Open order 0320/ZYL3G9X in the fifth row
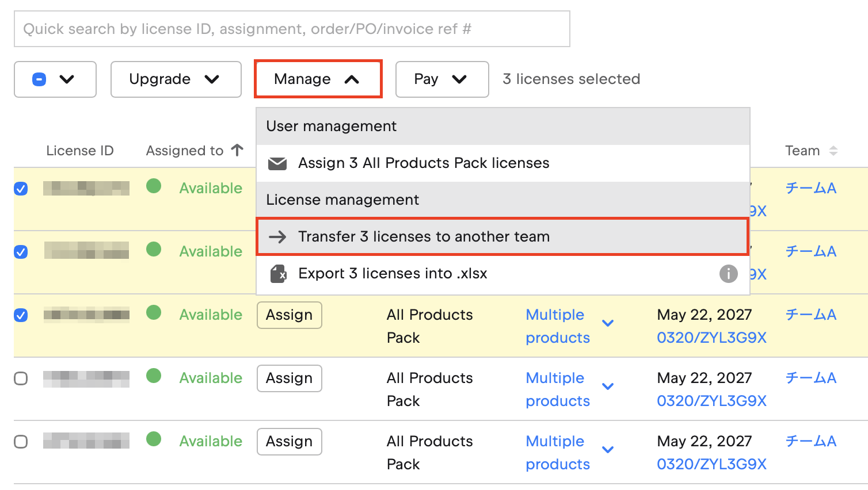 tap(712, 464)
